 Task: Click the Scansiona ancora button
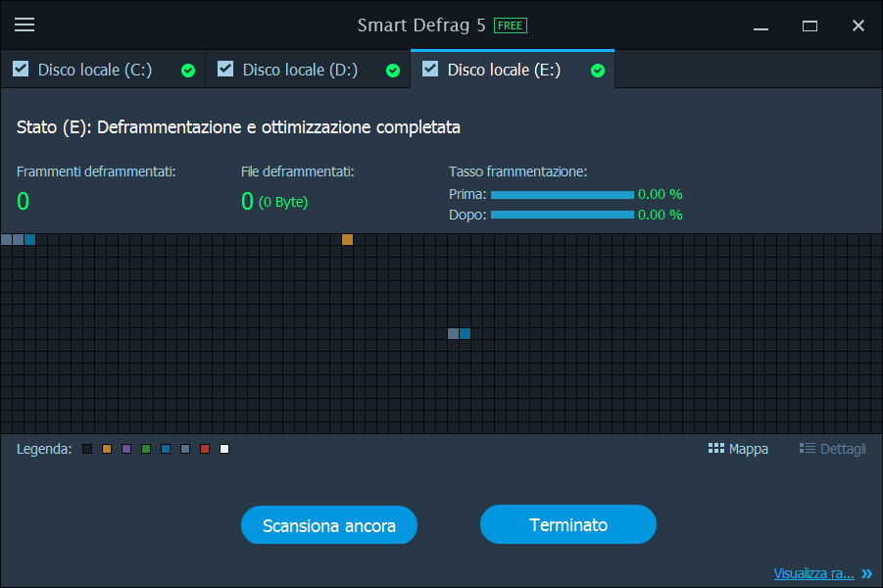click(329, 525)
